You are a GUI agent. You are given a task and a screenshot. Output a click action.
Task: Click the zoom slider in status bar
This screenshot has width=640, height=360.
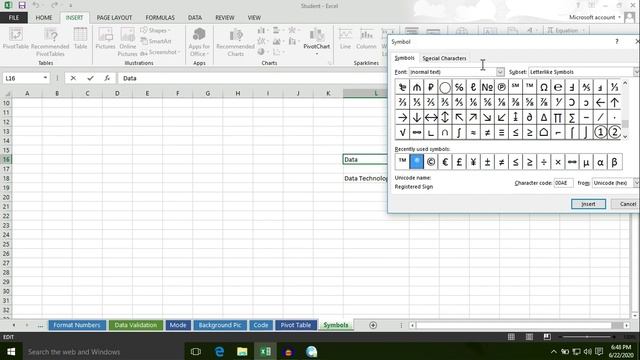coord(587,337)
